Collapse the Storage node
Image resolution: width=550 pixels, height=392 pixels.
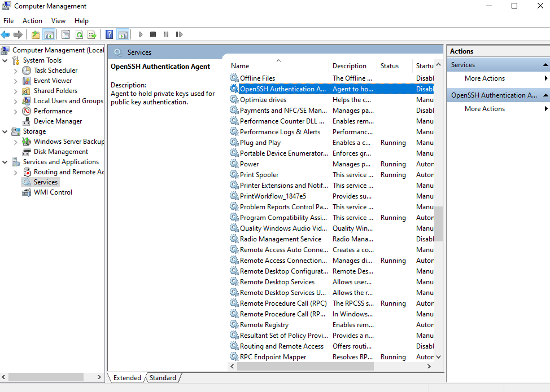tap(5, 132)
